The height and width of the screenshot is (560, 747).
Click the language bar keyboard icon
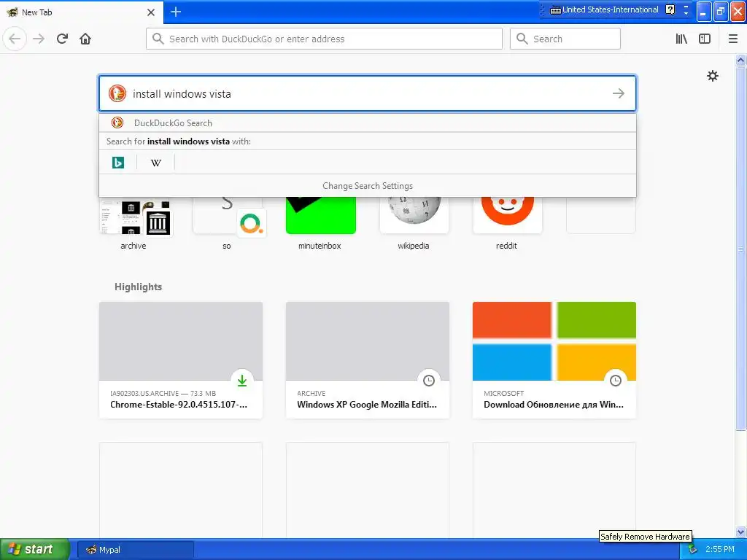click(555, 10)
